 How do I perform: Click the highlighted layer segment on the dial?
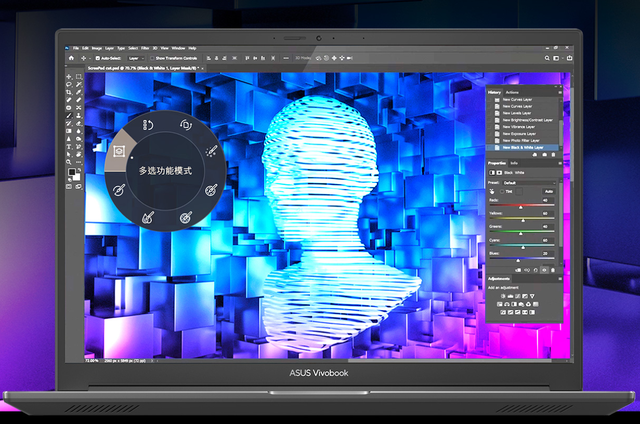tap(119, 150)
